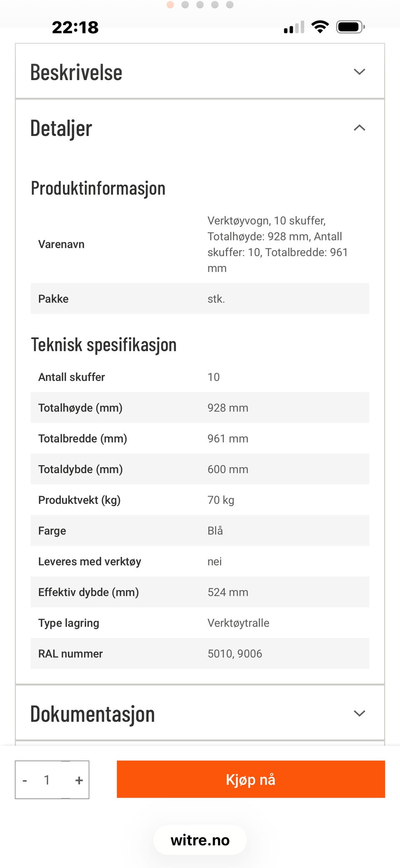Select the first orange carousel dot
The image size is (400, 868).
coord(170,5)
